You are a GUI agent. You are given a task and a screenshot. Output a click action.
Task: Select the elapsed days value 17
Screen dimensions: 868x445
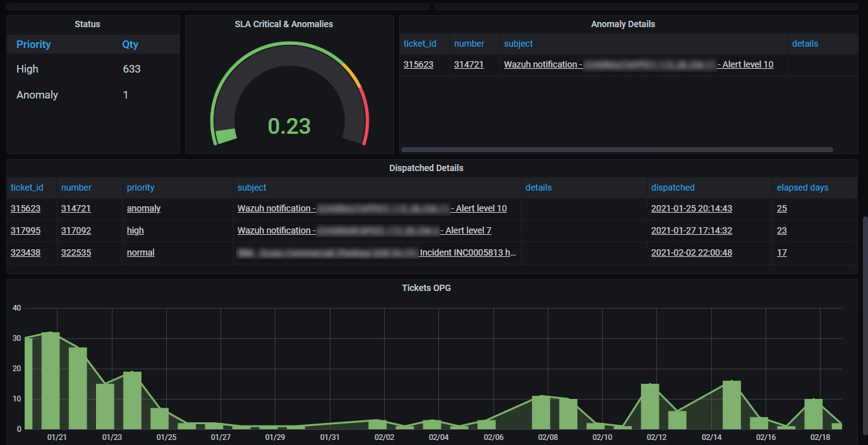781,252
